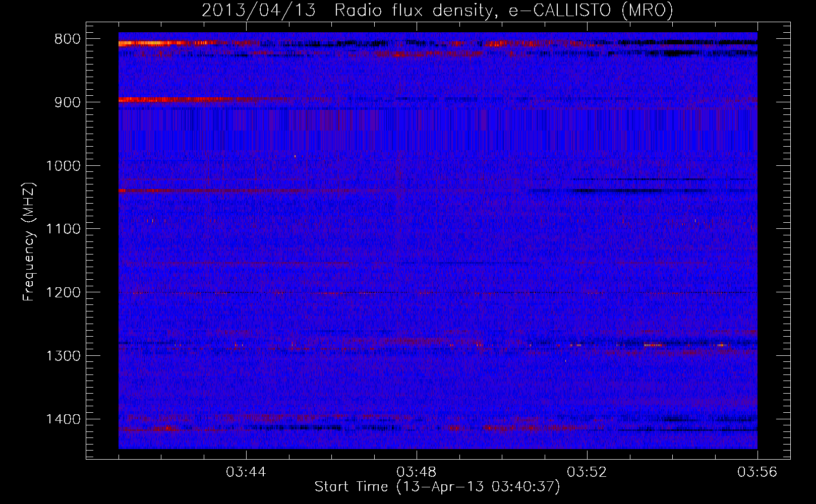This screenshot has width=816, height=504.
Task: Select the 1300 frequency tick label
Action: pyautogui.click(x=63, y=356)
